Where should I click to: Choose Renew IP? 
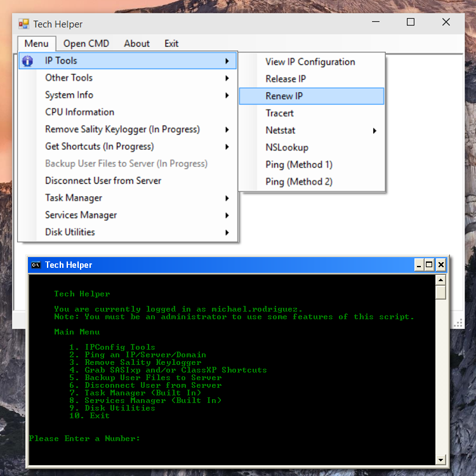pos(312,96)
